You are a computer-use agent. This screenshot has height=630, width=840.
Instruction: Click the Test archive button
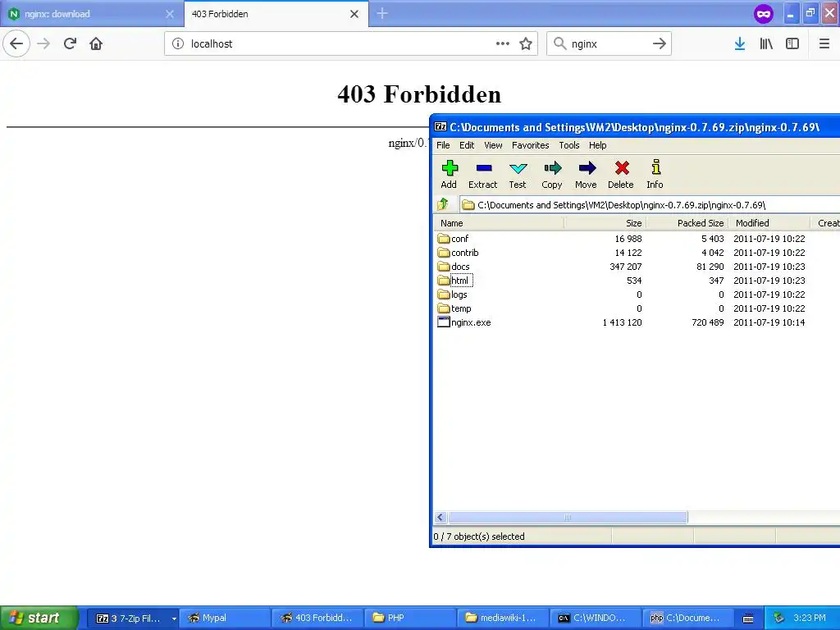(518, 175)
